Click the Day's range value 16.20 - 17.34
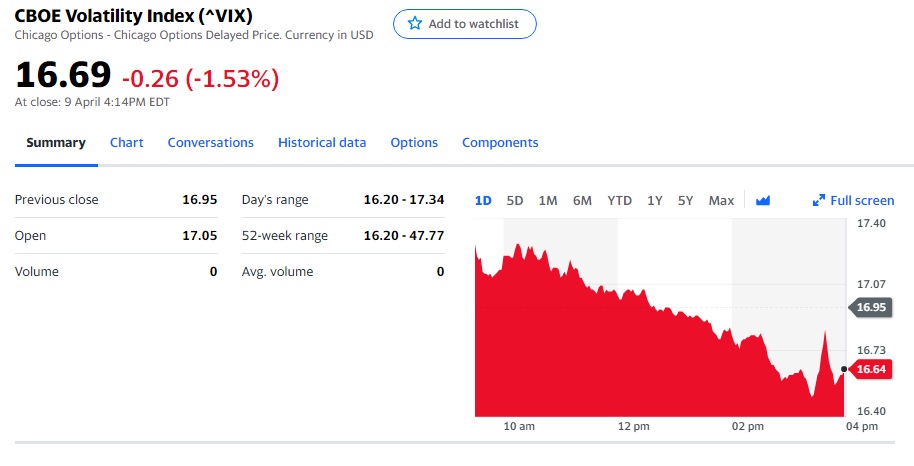Screen dimensions: 914x466 coord(404,199)
